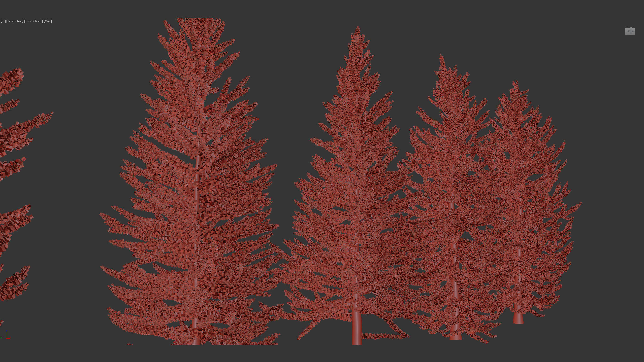Open the User Defined lighting menu
The height and width of the screenshot is (362, 644).
[34, 21]
